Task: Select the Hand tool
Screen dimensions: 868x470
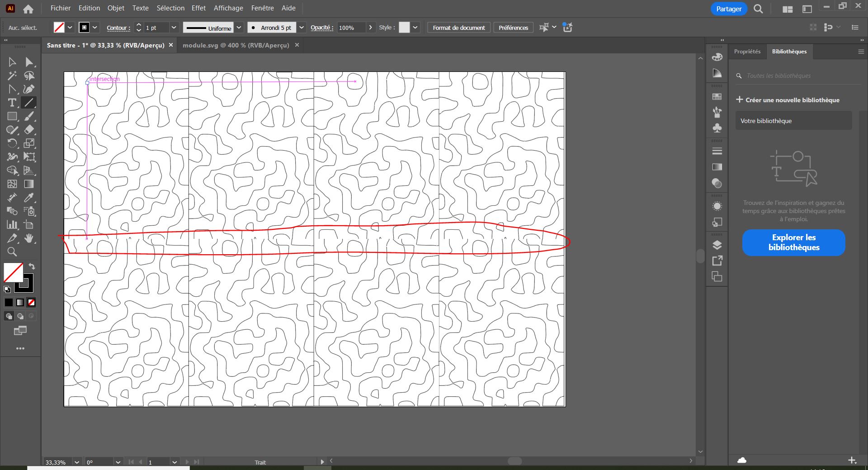Action: click(x=29, y=238)
